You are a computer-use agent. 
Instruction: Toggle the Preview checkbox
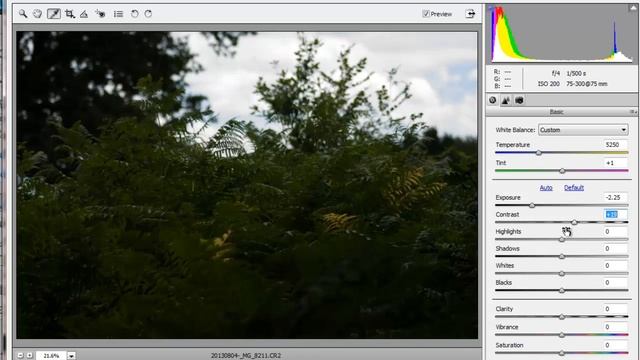click(x=426, y=14)
